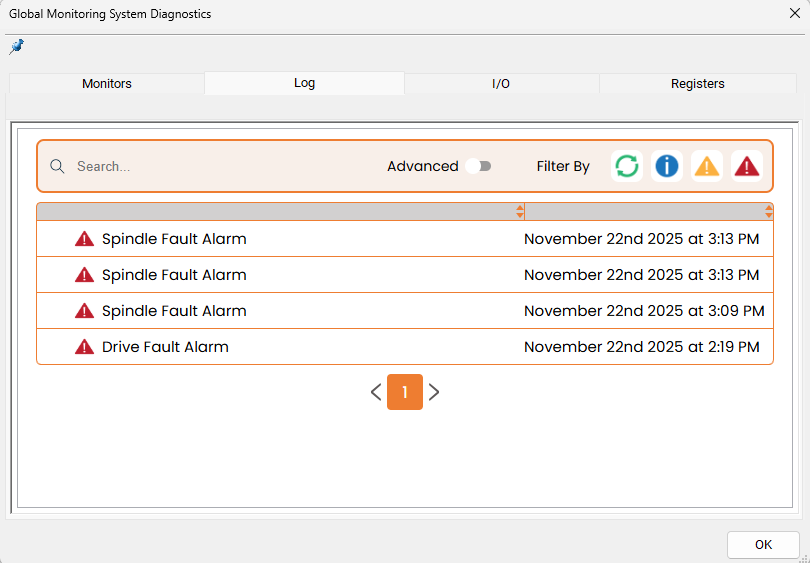Click the magnifier search icon
Screen dimensions: 810x563
click(58, 167)
